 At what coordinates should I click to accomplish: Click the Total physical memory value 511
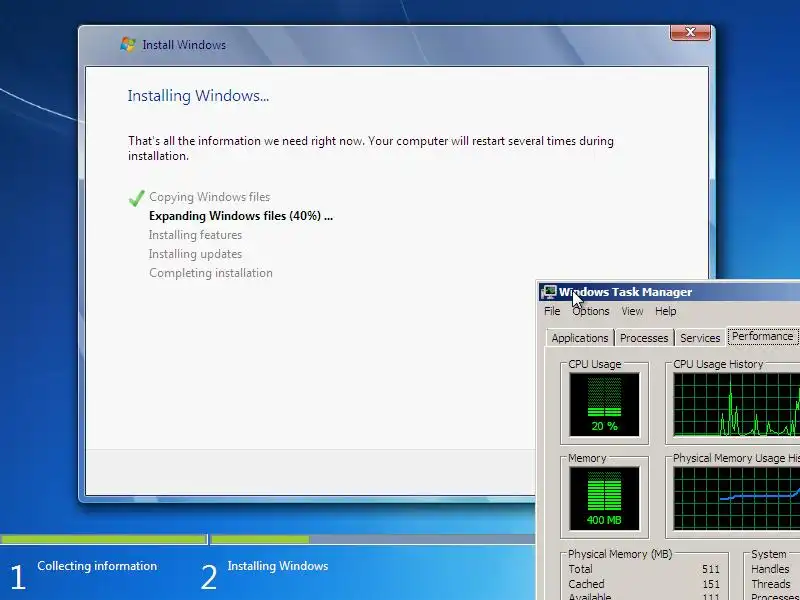[710, 569]
